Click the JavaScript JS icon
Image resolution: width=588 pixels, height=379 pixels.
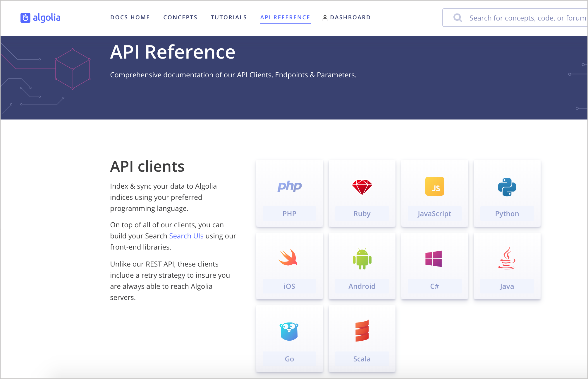click(x=435, y=186)
